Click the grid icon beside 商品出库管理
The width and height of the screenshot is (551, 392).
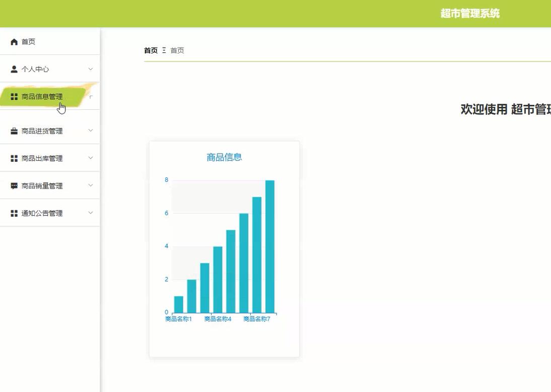pos(14,159)
